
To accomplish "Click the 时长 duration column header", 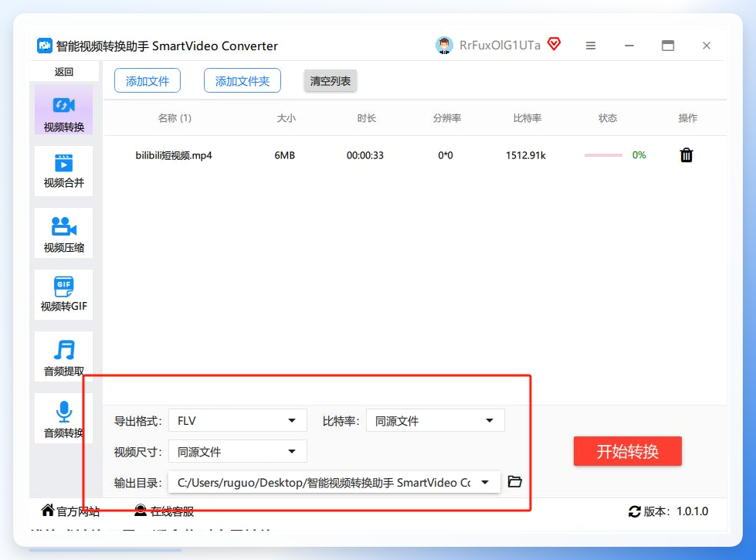I will (x=367, y=118).
